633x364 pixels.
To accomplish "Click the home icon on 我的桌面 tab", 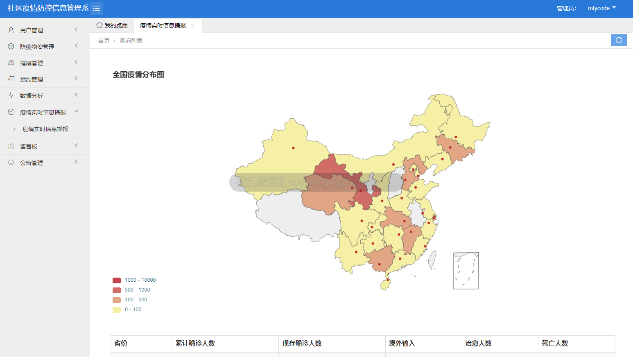I will 99,25.
